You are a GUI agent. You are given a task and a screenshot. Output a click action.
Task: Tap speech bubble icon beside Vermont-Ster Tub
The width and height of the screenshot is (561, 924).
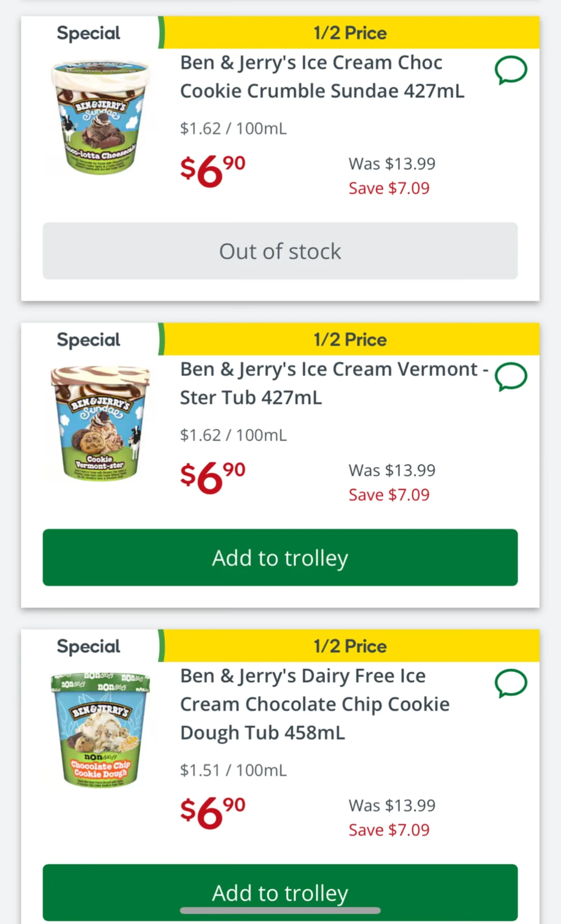511,377
